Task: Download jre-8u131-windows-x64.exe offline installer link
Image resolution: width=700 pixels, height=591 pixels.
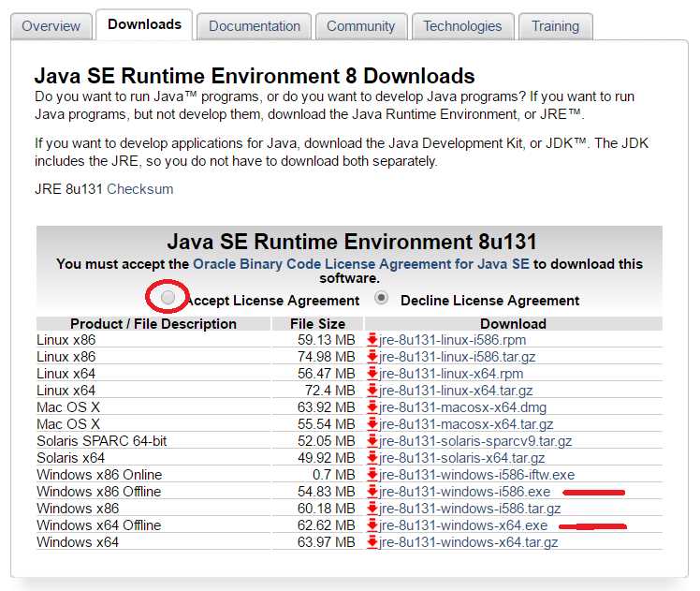Action: 463,525
